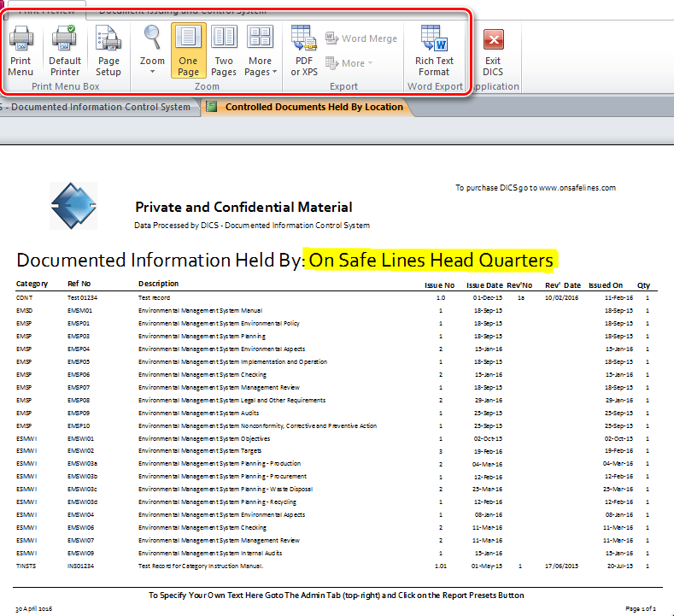Select the EMSWI09 reference cell
This screenshot has width=674, height=616.
click(x=80, y=554)
